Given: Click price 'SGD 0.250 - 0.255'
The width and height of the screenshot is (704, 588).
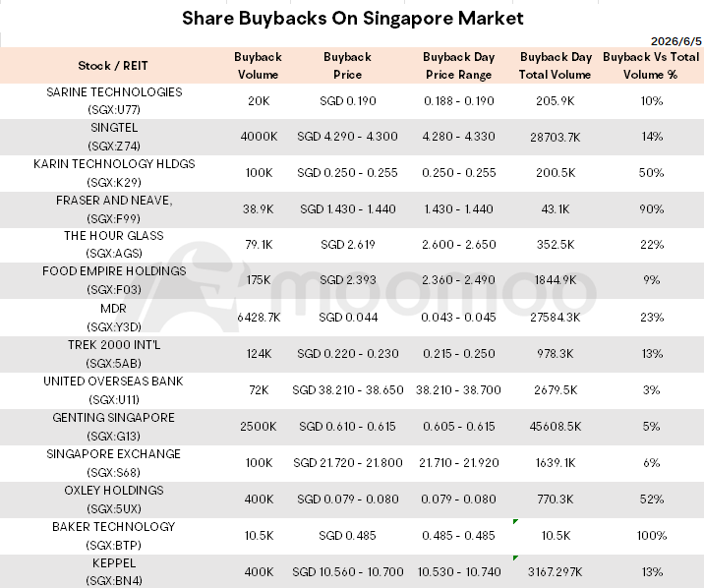Looking at the screenshot, I should click(347, 173).
